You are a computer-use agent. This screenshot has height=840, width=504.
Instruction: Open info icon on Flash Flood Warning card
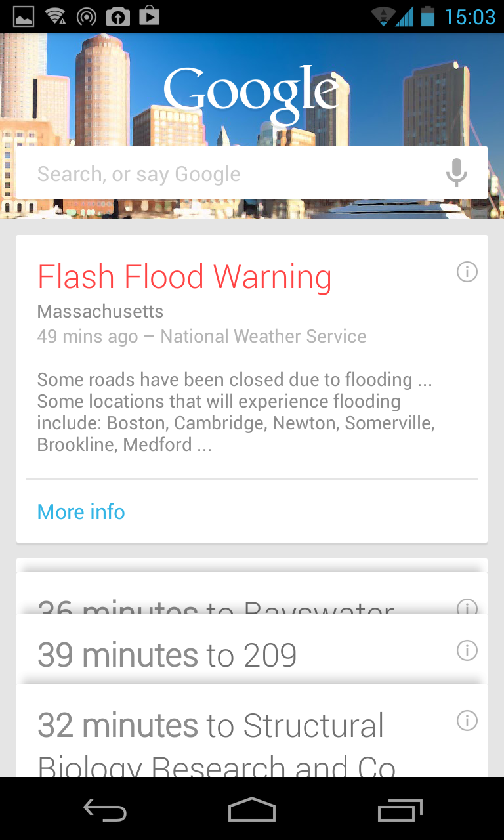coord(467,271)
